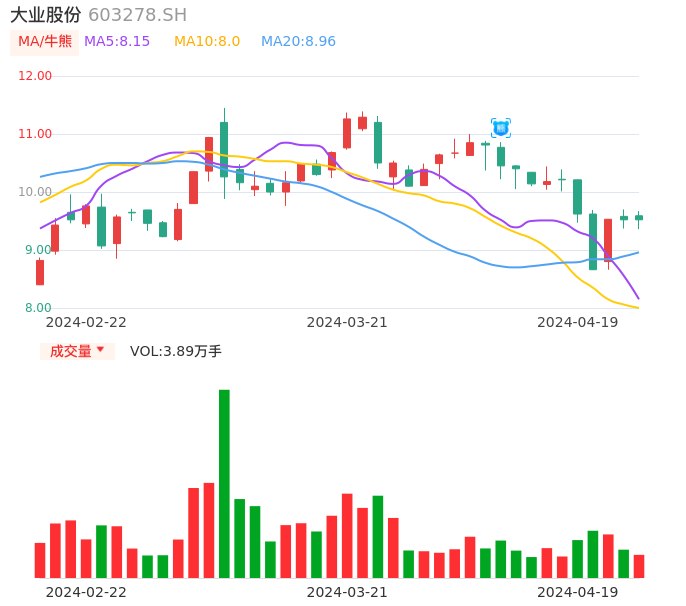Select the MA/牛熊 indicator tab
This screenshot has width=686, height=606.
pos(44,42)
